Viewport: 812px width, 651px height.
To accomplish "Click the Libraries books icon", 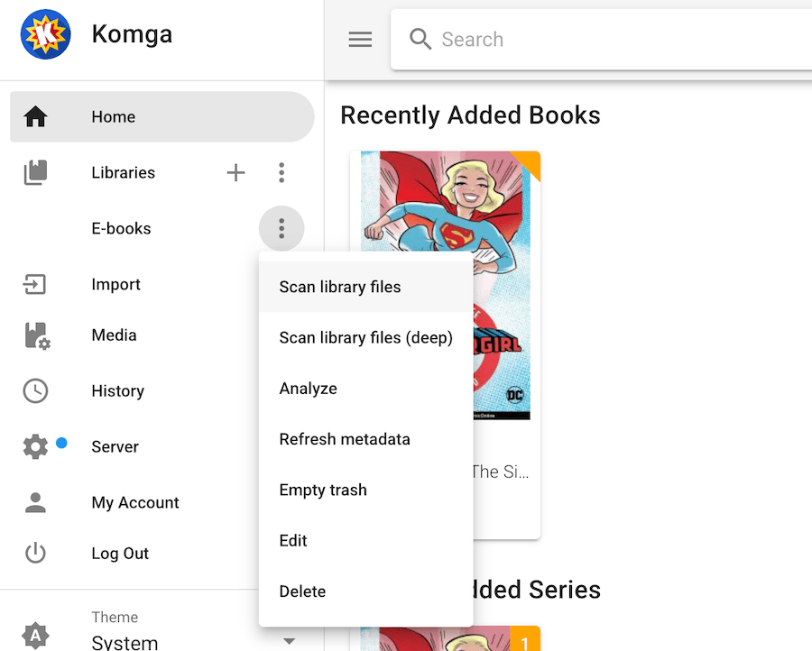I will pyautogui.click(x=35, y=172).
